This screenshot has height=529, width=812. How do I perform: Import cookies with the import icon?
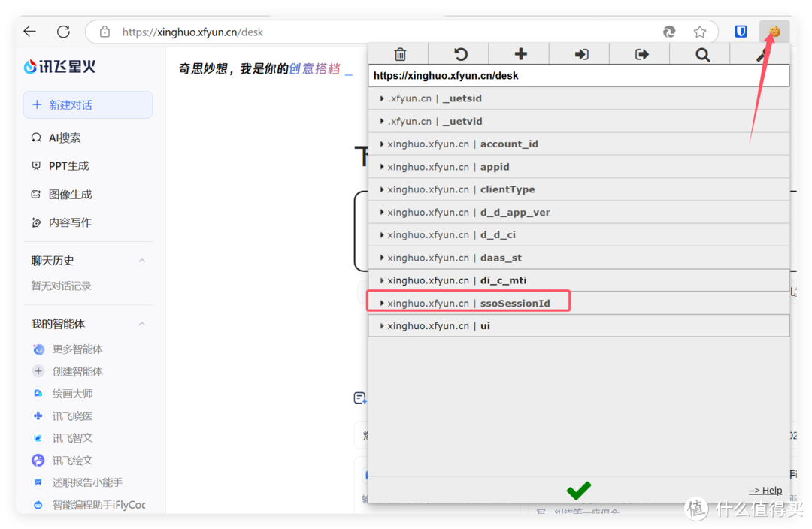(x=581, y=54)
